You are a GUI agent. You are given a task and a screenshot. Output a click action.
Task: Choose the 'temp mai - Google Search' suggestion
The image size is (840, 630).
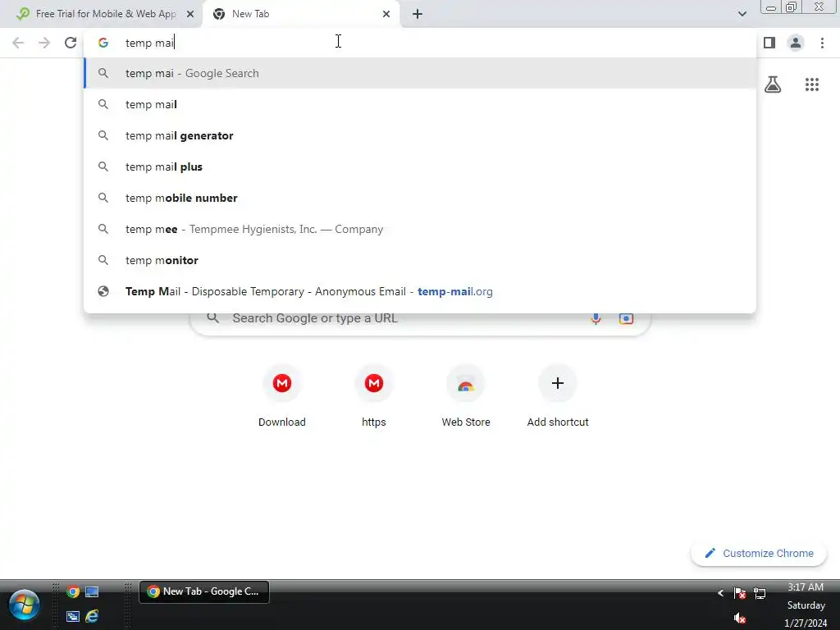(420, 73)
